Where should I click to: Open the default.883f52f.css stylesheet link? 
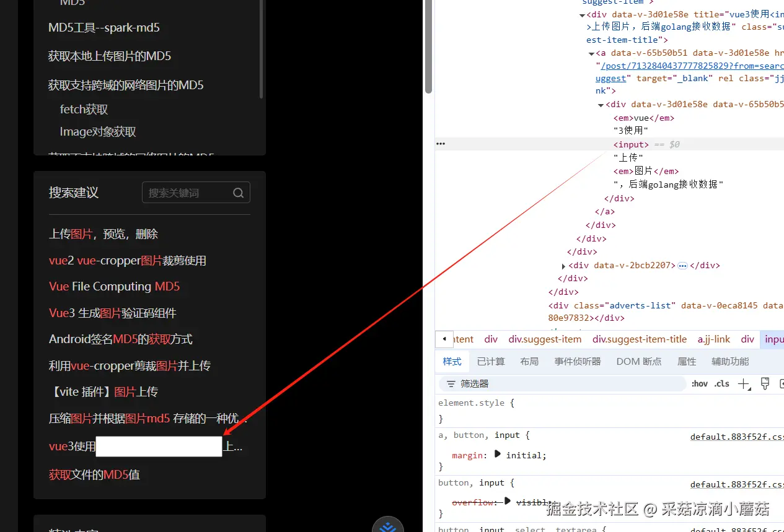tap(736, 437)
